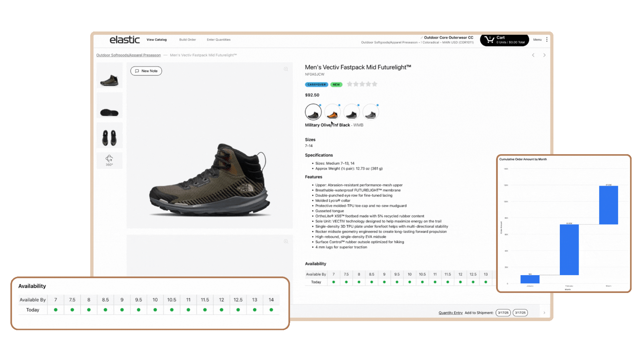Select the third black boot swatch
Screen dimensions: 644x362
352,112
